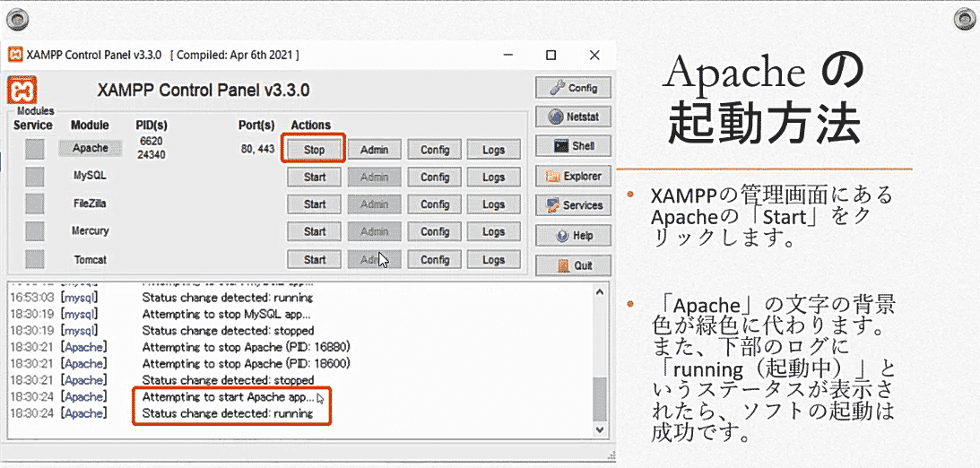Click the 'Port(s)' column header
Image resolution: width=980 pixels, height=468 pixels.
pyautogui.click(x=256, y=125)
